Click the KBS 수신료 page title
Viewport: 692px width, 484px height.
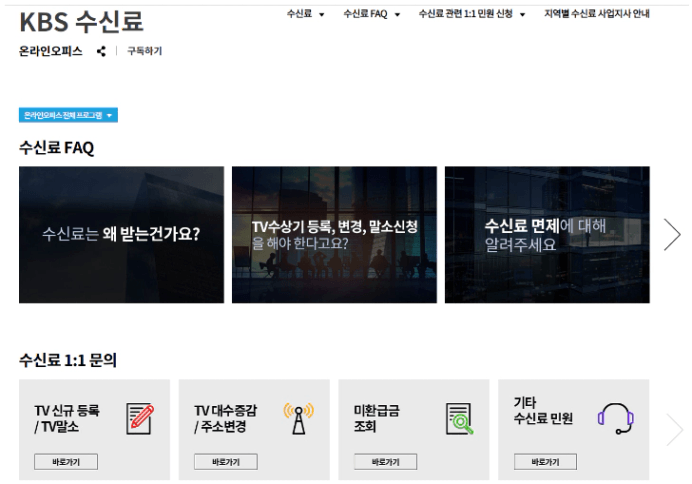click(x=82, y=22)
